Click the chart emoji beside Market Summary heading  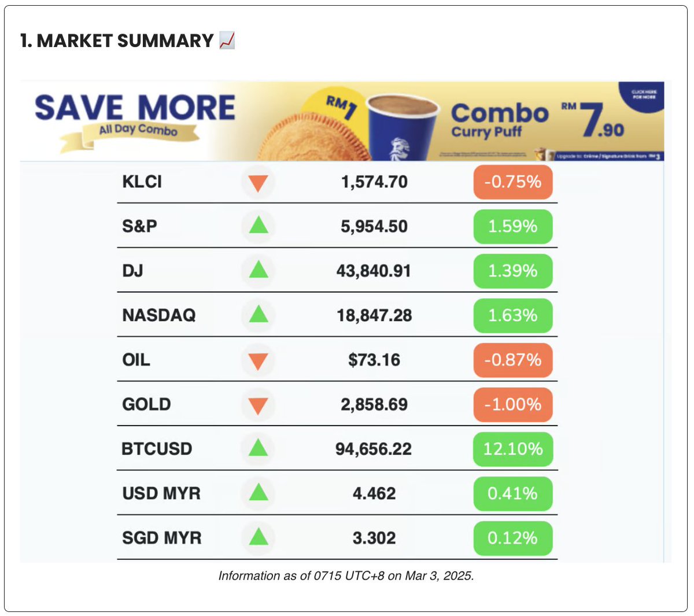(x=227, y=40)
